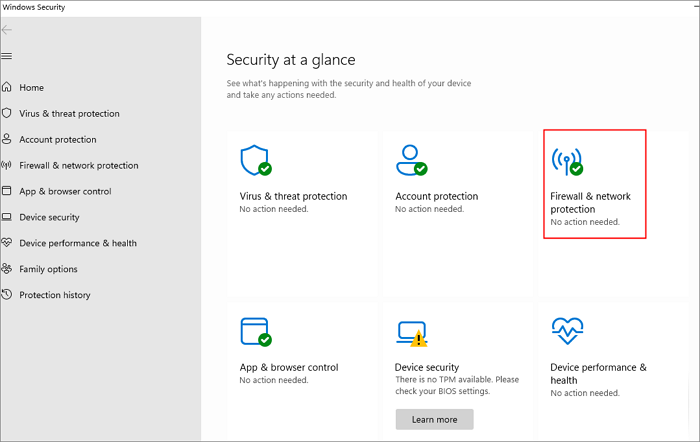
Task: Click the Device security laptop warning icon
Action: (x=411, y=333)
